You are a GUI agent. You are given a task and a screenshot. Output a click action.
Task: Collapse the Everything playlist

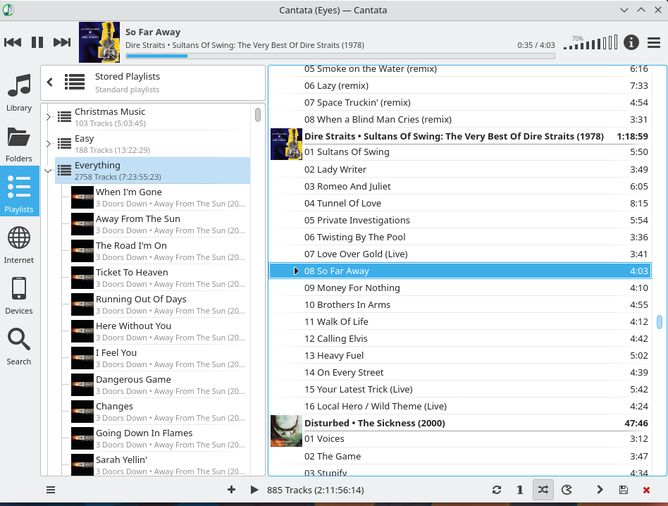pyautogui.click(x=48, y=170)
